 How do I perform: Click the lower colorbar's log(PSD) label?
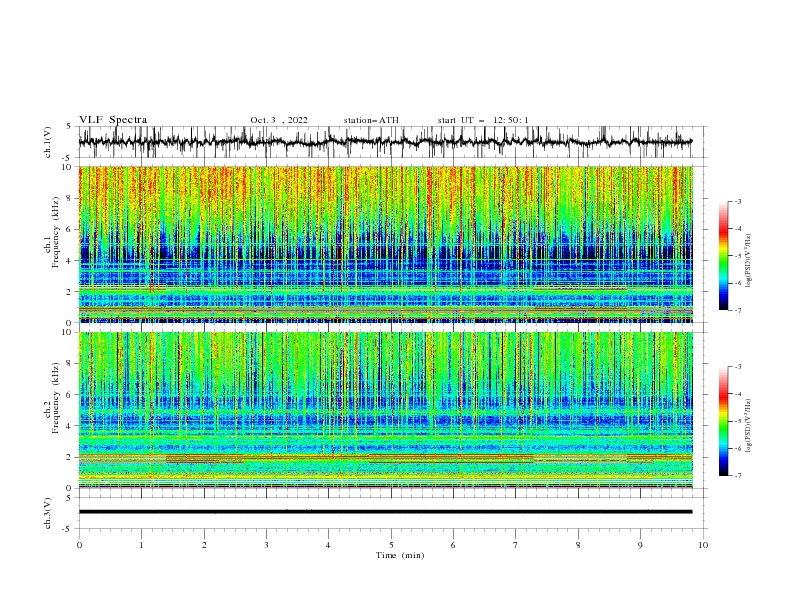point(749,426)
